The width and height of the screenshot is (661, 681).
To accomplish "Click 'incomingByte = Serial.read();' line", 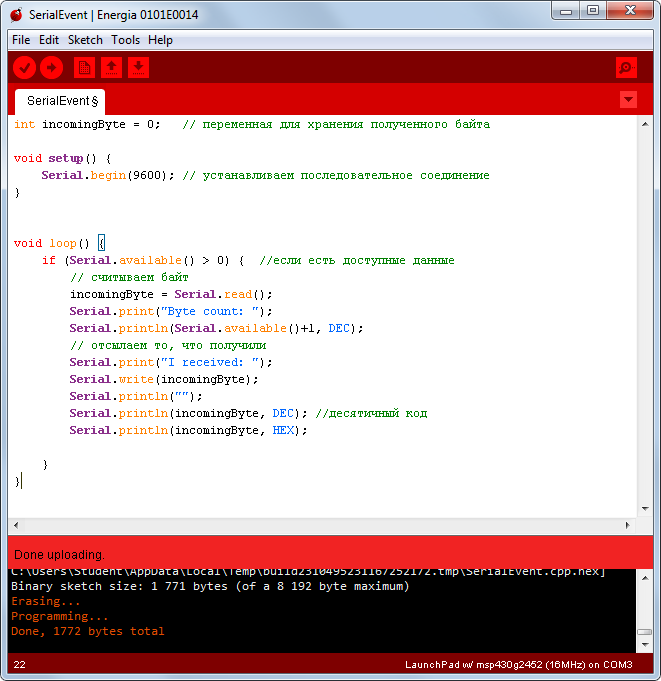I will coord(171,294).
